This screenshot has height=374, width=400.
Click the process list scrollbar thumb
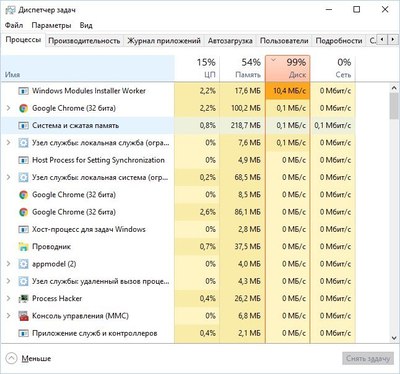click(x=394, y=106)
